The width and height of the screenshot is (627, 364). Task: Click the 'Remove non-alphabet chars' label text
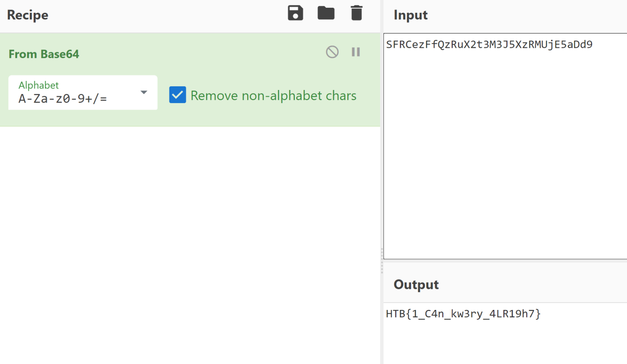pyautogui.click(x=273, y=96)
